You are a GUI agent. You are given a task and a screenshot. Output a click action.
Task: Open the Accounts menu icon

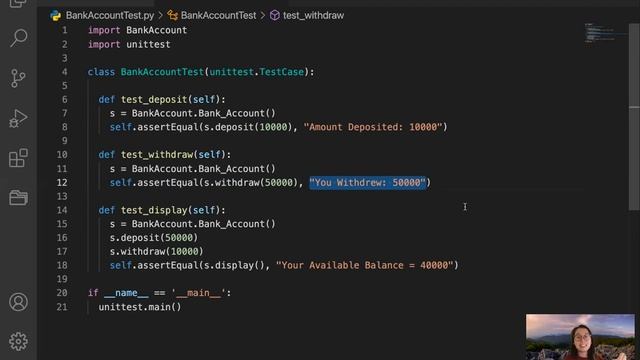(x=18, y=302)
